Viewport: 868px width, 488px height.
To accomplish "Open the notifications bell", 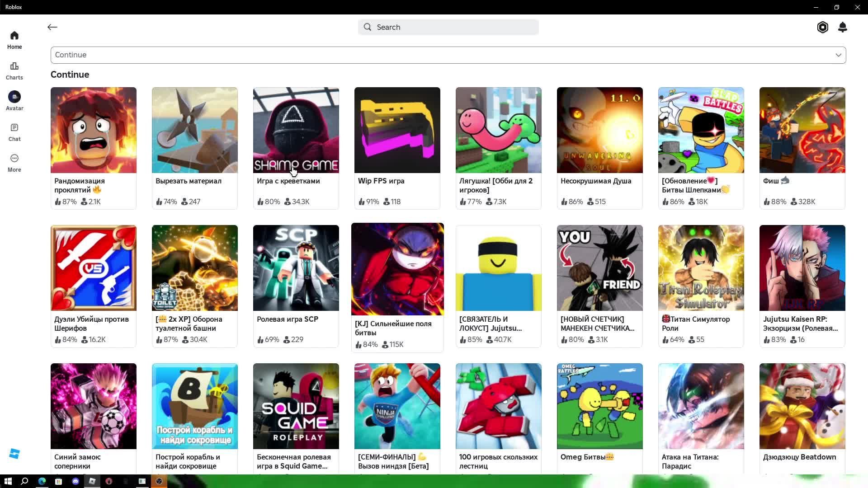I will click(842, 27).
